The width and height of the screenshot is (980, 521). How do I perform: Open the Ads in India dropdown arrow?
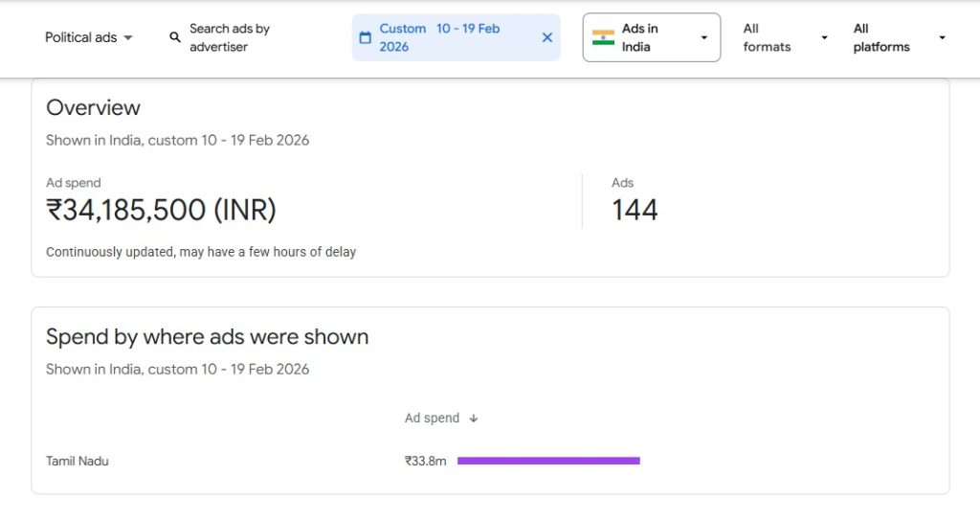point(704,37)
